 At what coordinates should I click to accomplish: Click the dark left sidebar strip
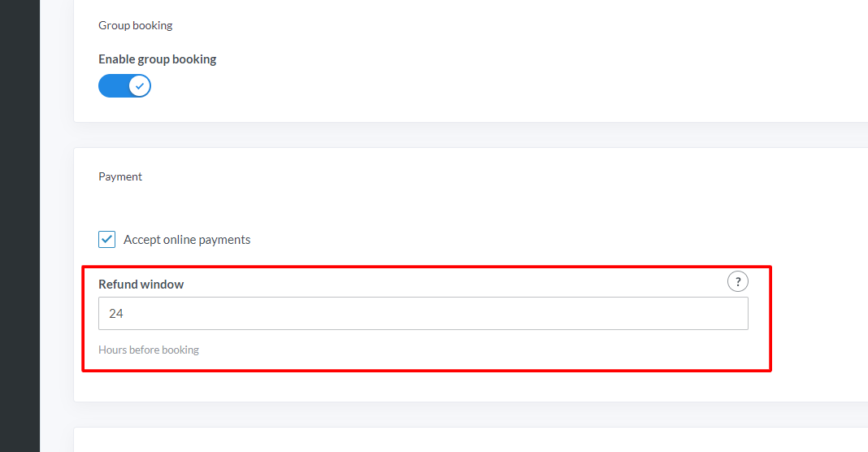tap(20, 226)
